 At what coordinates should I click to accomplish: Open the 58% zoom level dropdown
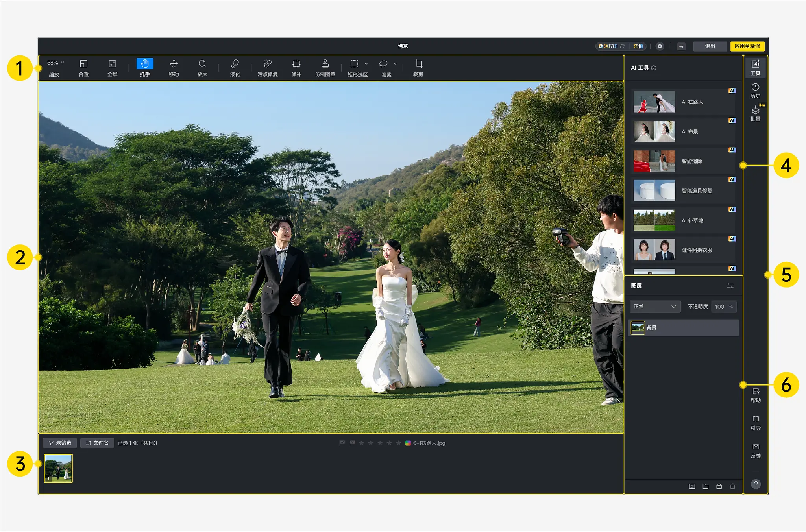55,63
